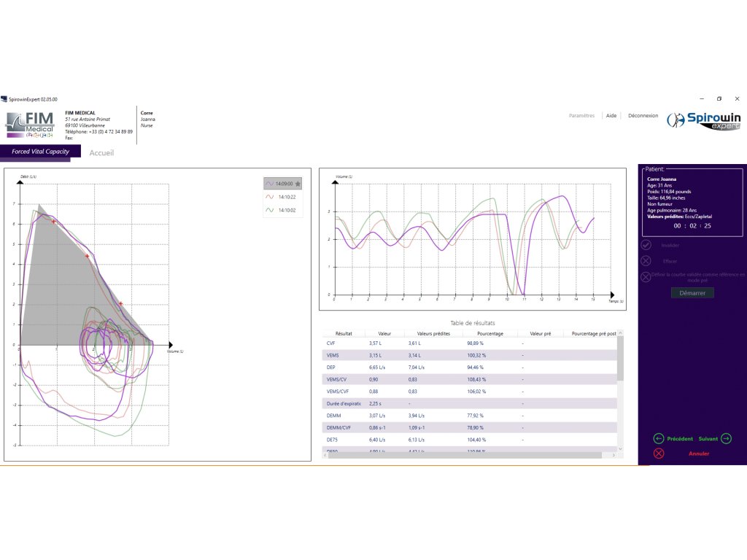This screenshot has height=560, width=747.
Task: Click the SpirowinExpert title bar app icon
Action: [x=4, y=99]
